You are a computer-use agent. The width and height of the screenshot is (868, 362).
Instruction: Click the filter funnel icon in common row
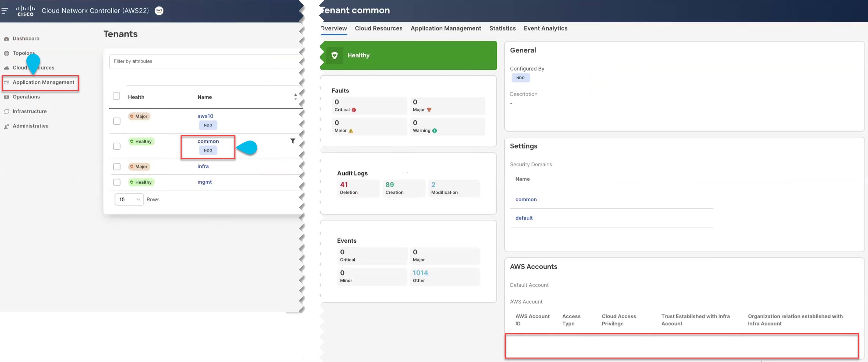coord(293,141)
